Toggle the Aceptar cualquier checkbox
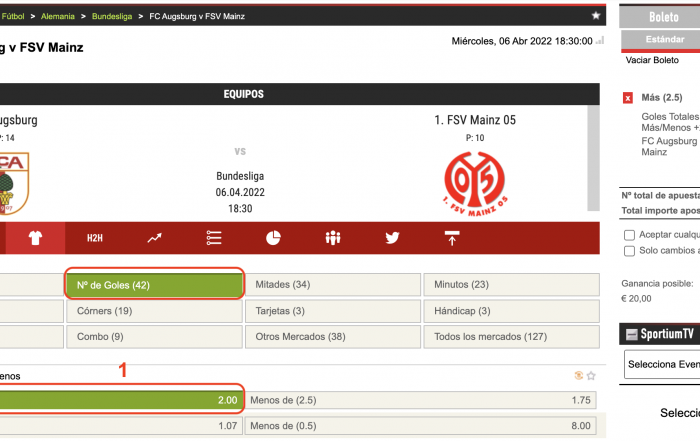Image resolution: width=700 pixels, height=441 pixels. coord(629,235)
